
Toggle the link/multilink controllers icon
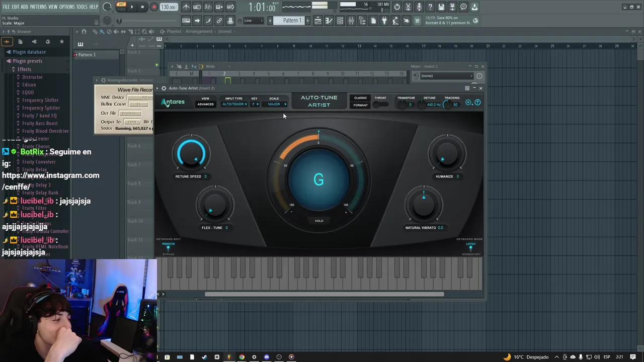click(x=219, y=21)
